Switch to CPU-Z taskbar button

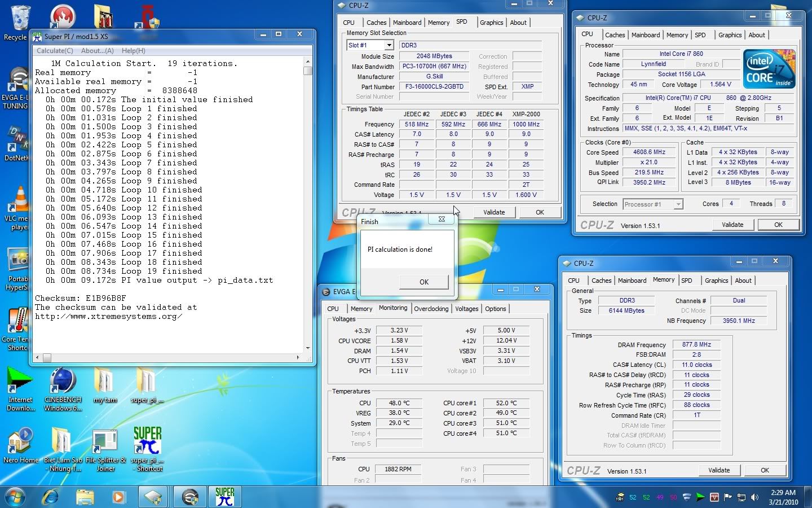pyautogui.click(x=153, y=497)
